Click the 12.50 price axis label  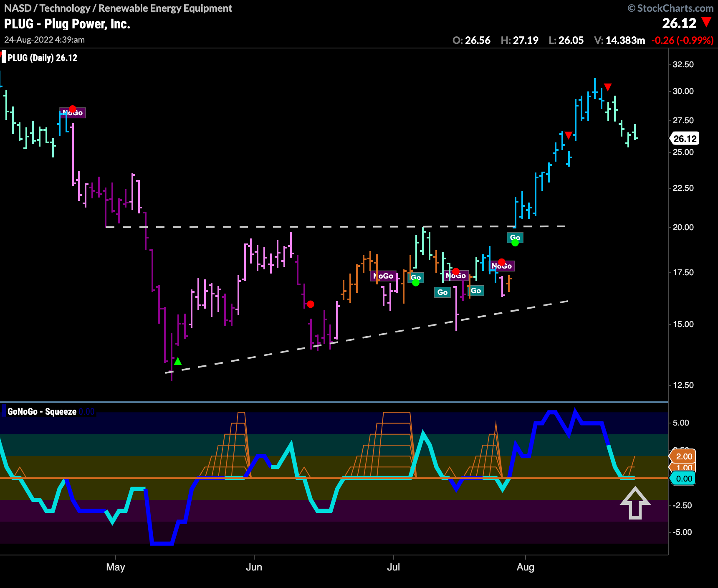[x=683, y=385]
